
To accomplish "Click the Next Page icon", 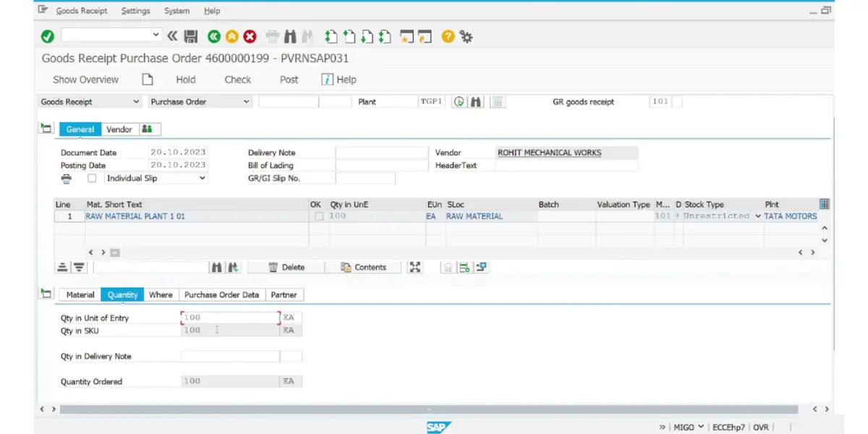I will (x=367, y=36).
